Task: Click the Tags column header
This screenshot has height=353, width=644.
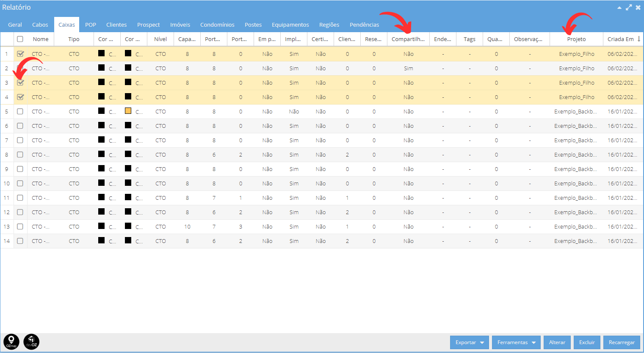Action: [470, 39]
